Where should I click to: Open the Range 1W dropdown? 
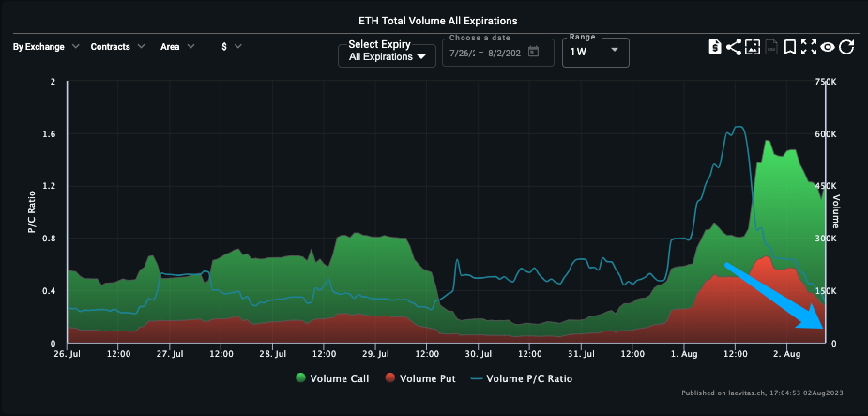[596, 52]
